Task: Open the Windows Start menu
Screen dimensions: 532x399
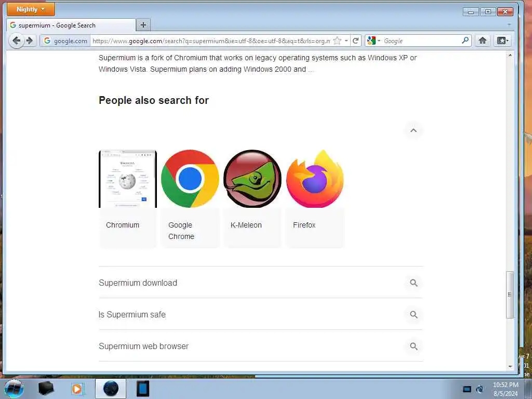Action: tap(14, 389)
